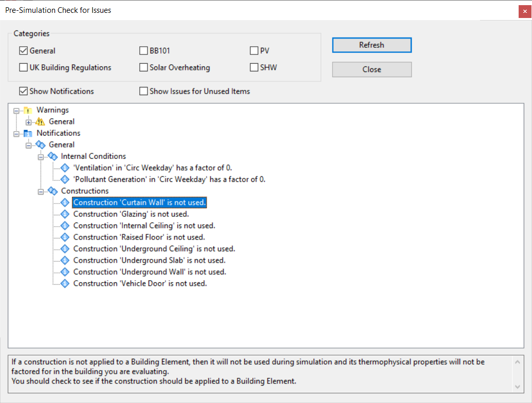Screen dimensions: 532x403
Task: Select the Notifications tree label
Action: point(59,133)
